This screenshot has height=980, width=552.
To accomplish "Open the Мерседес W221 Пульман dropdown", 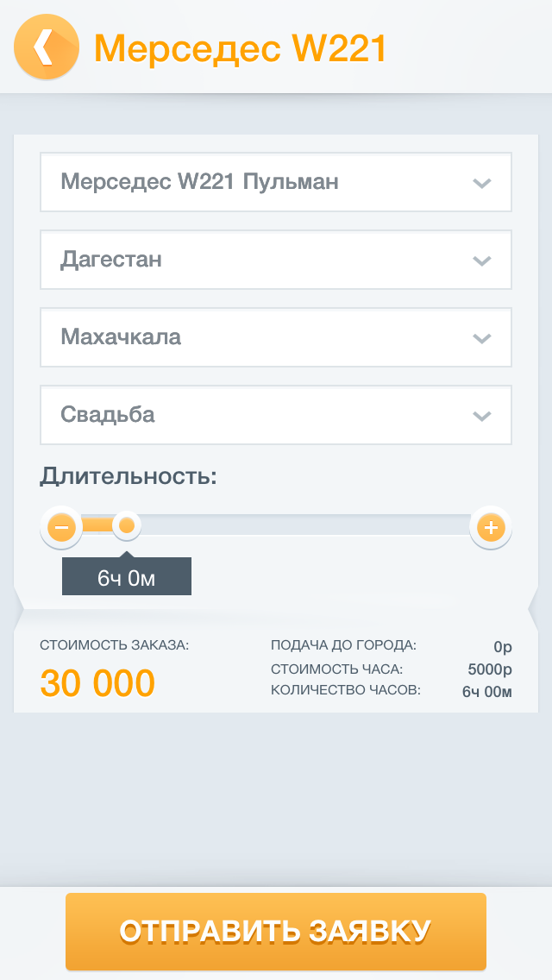I will coord(276,182).
